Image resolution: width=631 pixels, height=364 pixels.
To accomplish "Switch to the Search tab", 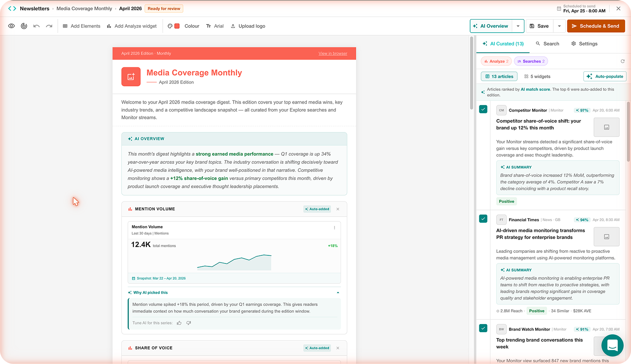I will (547, 44).
